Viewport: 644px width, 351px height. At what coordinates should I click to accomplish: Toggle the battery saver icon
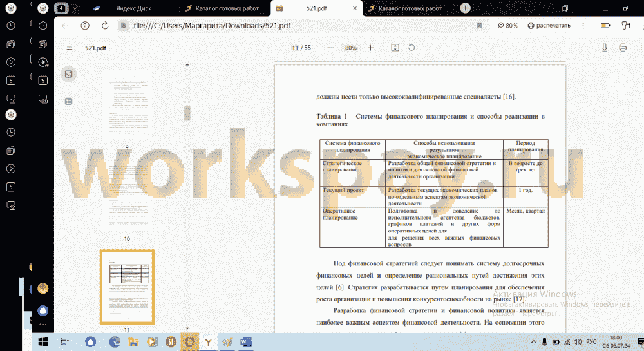pos(605,26)
